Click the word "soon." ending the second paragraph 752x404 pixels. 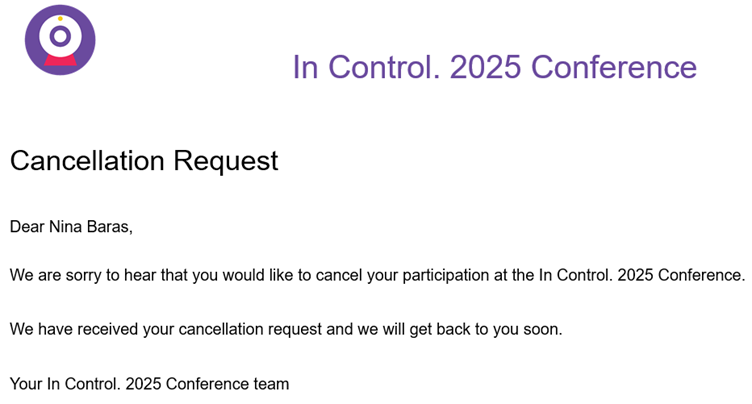click(542, 328)
